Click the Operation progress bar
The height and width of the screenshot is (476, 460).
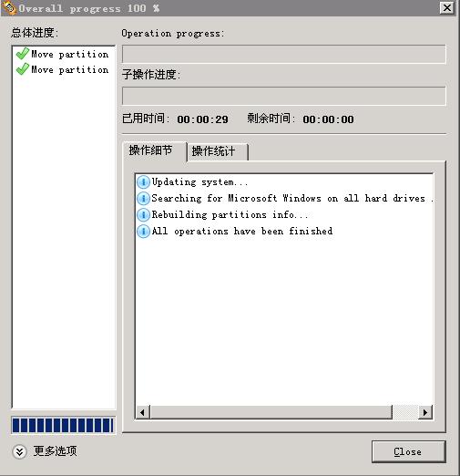[x=284, y=54]
